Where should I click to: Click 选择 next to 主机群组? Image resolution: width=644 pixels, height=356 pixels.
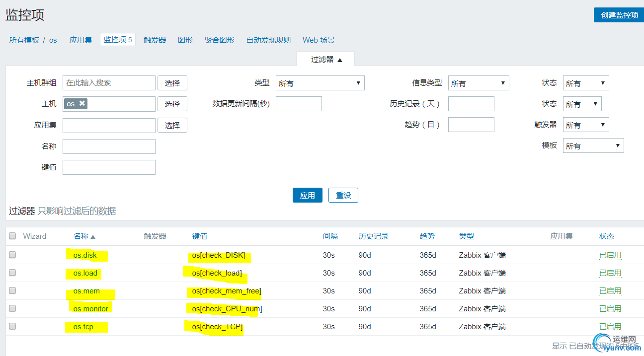[x=172, y=83]
